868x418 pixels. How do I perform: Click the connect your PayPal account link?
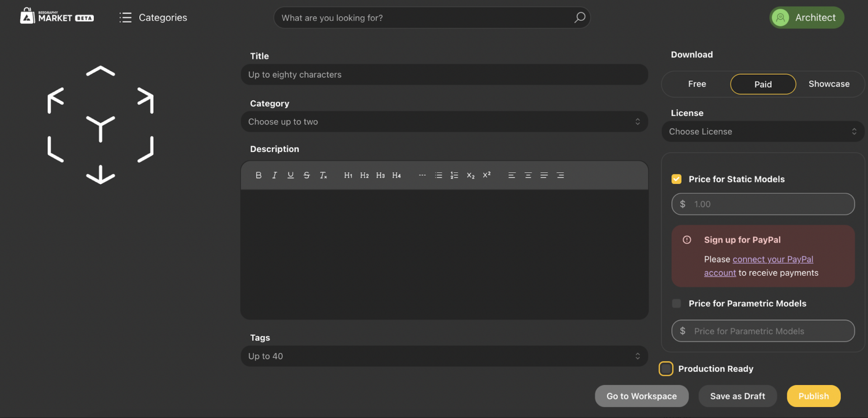coord(773,259)
